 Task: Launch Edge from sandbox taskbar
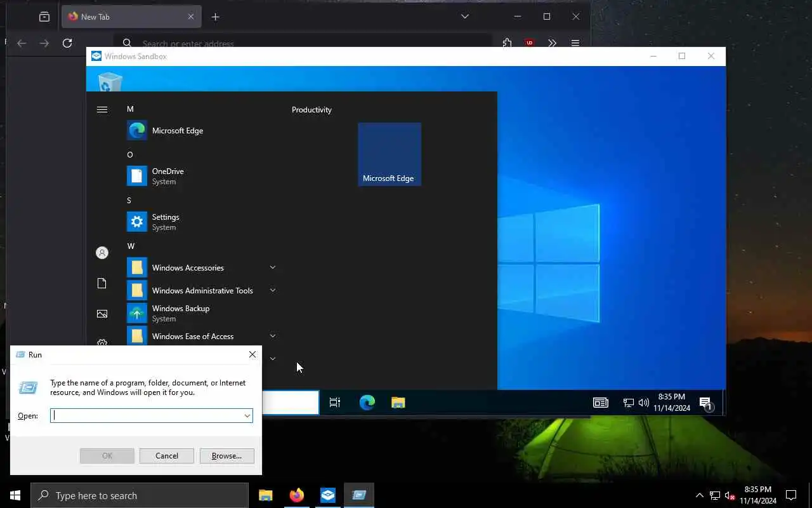tap(367, 403)
